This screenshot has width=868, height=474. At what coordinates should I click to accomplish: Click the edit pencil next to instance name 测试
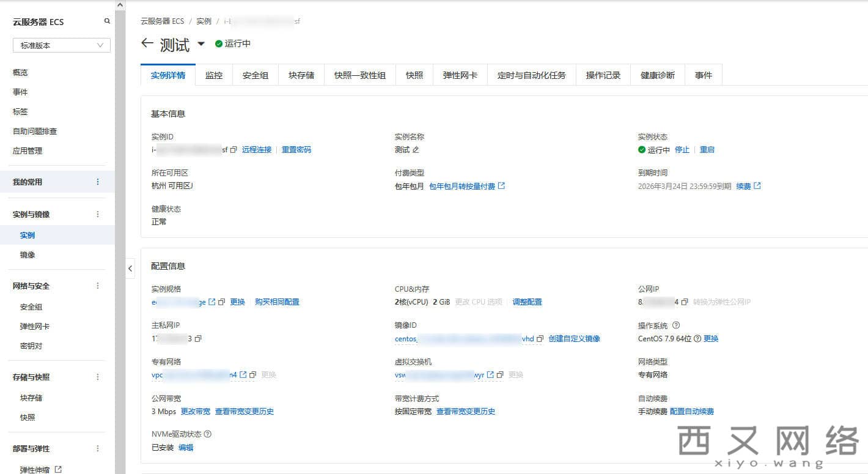[x=416, y=150]
